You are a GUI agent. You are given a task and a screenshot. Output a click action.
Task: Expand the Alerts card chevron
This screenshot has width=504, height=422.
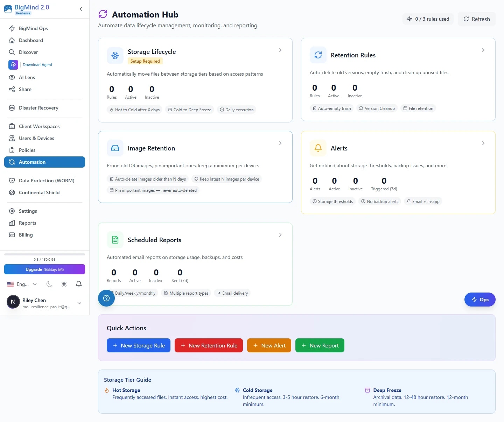[483, 143]
